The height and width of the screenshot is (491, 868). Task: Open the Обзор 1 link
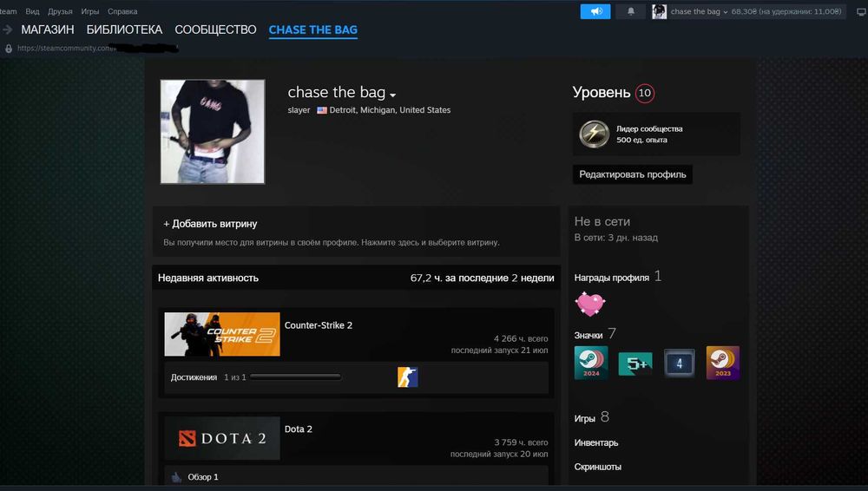[x=202, y=476]
